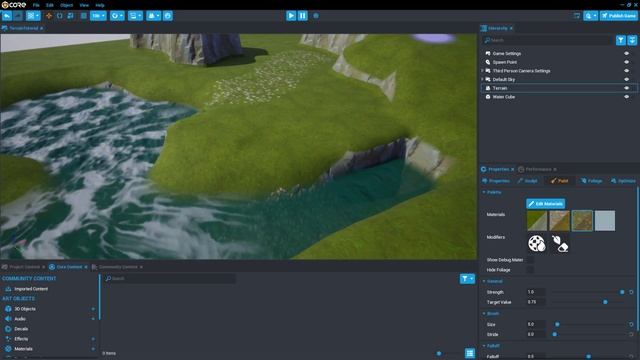The height and width of the screenshot is (360, 640).
Task: Open the terrain tools dropdown in toolbar
Action: point(153,16)
